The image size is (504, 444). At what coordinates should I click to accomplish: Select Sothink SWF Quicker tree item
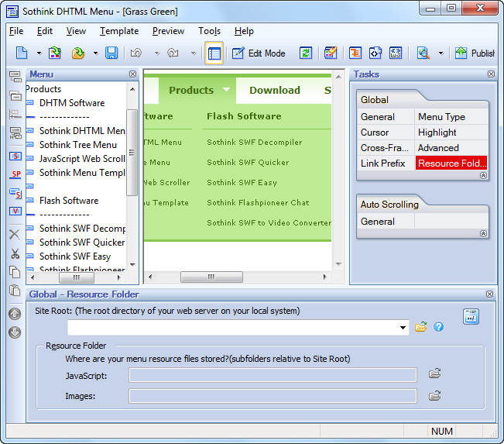coord(82,243)
